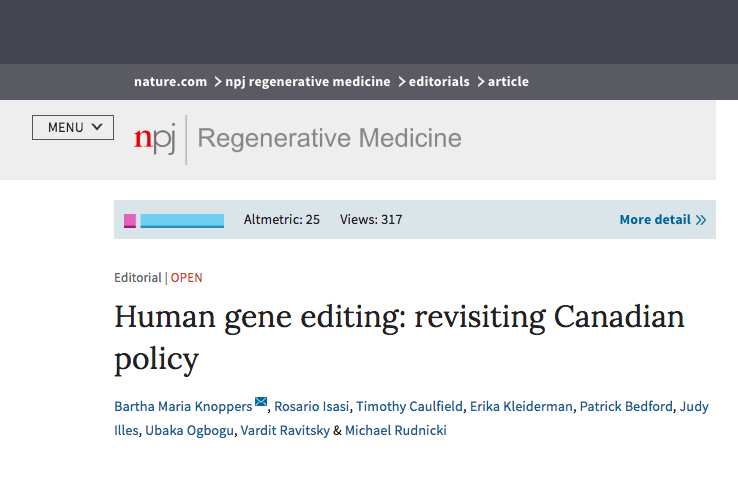
Task: Click the double chevron after More detail
Action: coord(701,220)
